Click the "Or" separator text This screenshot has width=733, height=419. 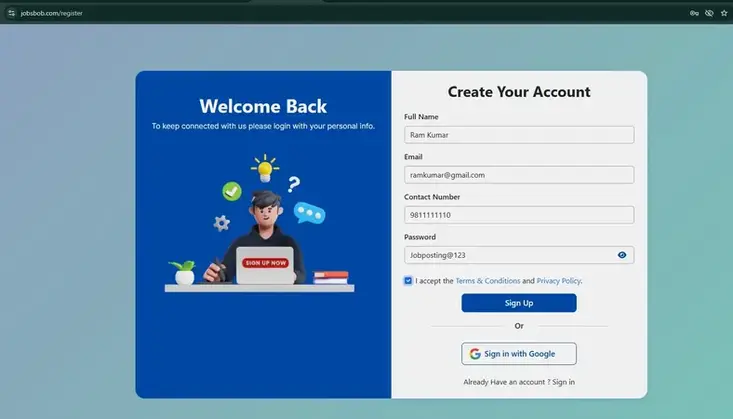(519, 326)
